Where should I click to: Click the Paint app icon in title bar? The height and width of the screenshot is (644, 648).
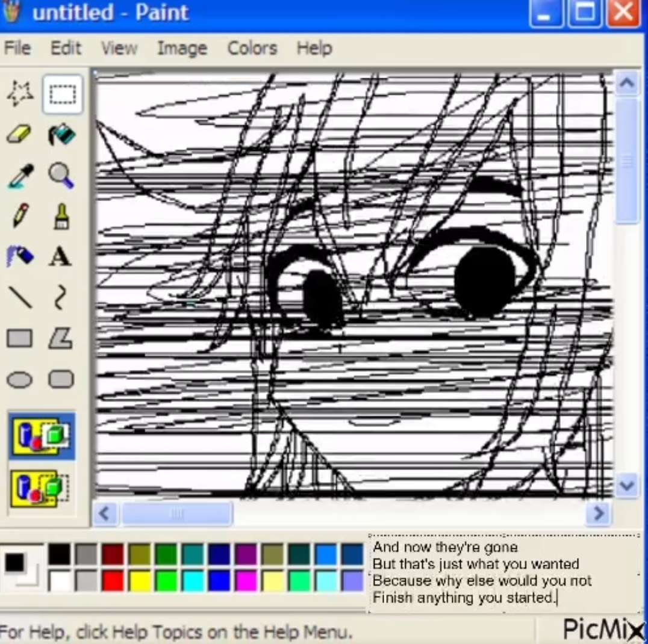tap(11, 11)
